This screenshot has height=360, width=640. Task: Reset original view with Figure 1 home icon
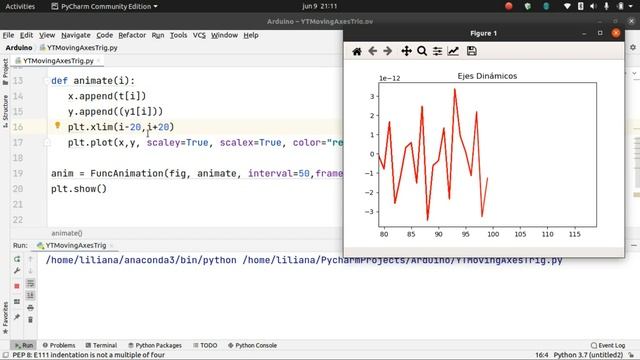[x=357, y=51]
